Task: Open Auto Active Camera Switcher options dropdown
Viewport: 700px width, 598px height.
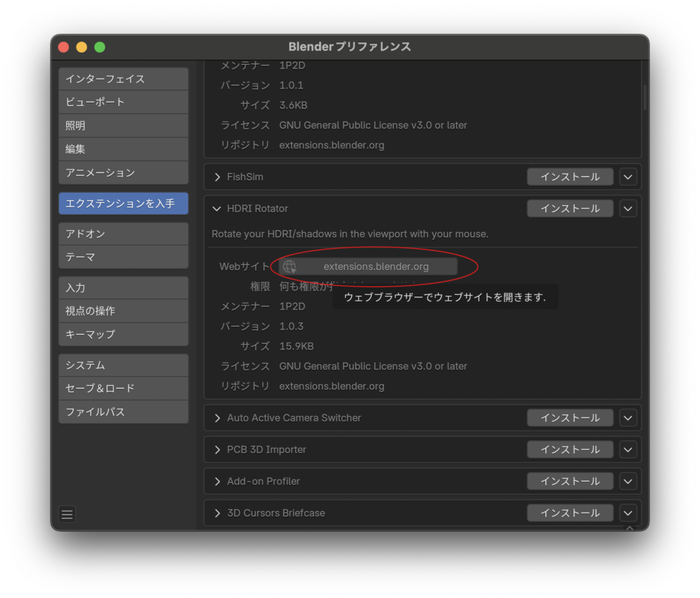Action: click(628, 418)
